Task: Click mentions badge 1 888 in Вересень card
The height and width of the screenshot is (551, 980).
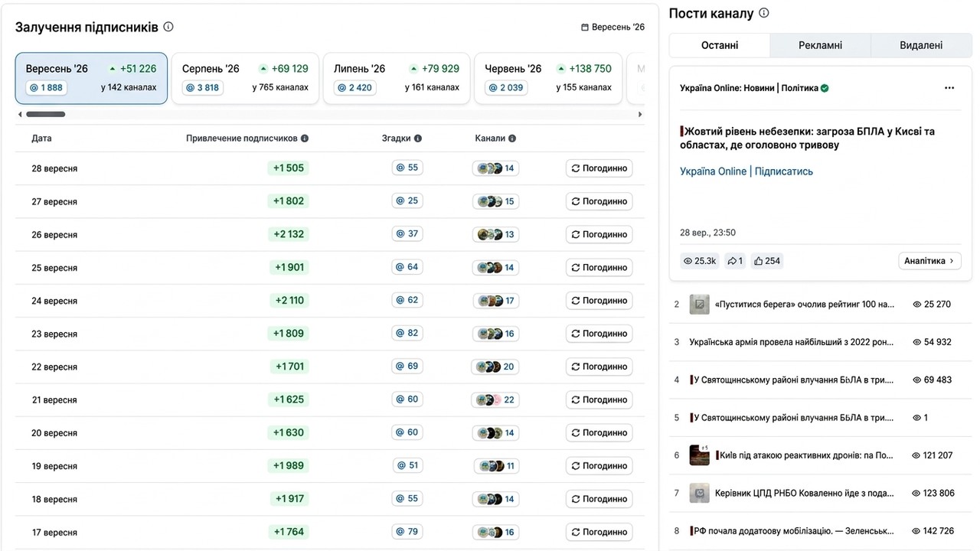Action: [46, 87]
